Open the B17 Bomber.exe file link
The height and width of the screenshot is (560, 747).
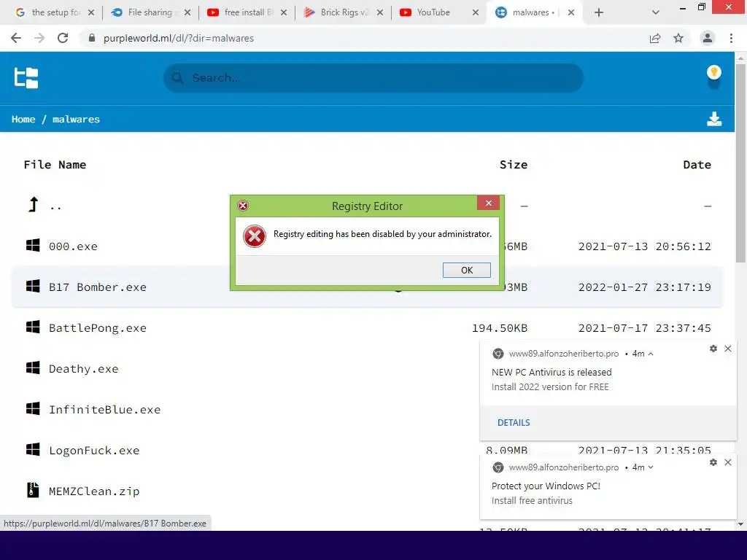98,287
